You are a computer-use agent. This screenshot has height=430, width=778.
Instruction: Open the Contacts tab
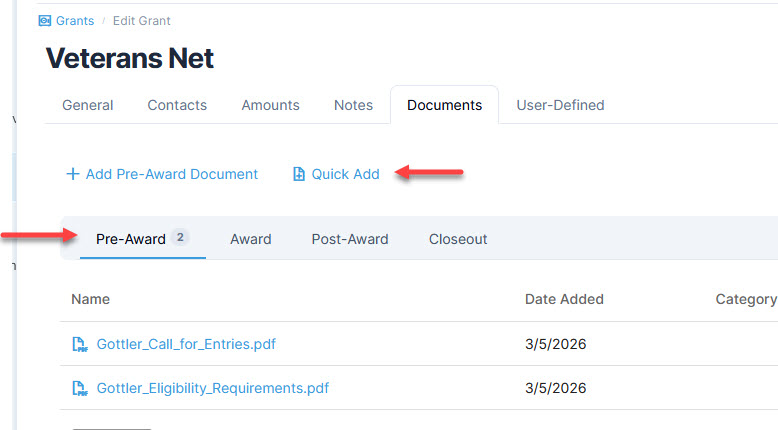[177, 105]
